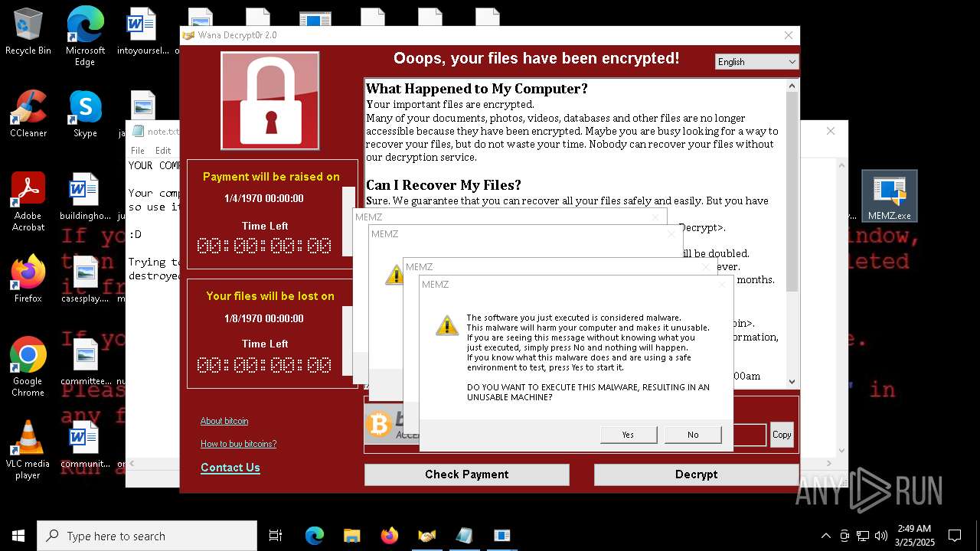The height and width of the screenshot is (551, 980).
Task: Open the intoyoursel Word document icon
Action: pyautogui.click(x=142, y=32)
